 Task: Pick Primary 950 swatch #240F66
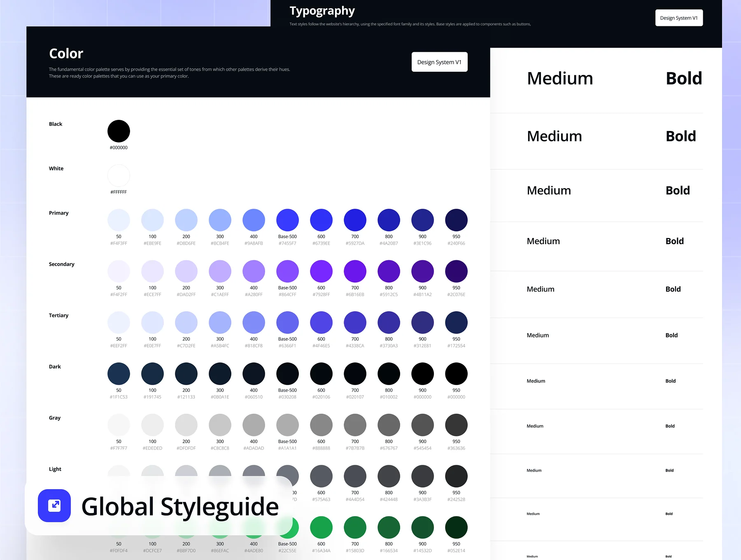coord(456,220)
